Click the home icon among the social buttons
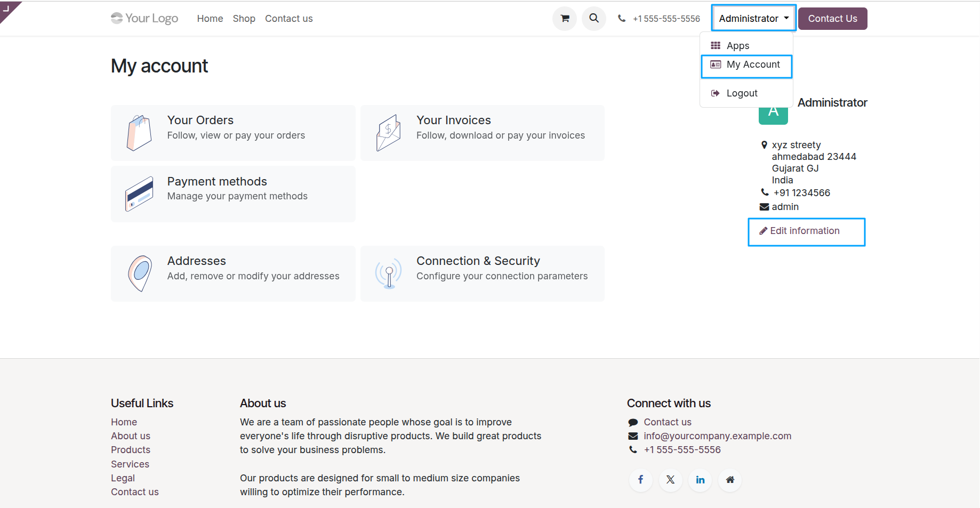The width and height of the screenshot is (980, 508). click(730, 480)
